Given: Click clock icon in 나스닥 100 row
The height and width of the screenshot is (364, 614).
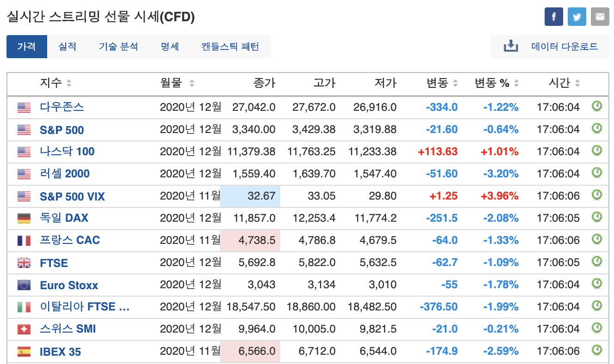Looking at the screenshot, I should pyautogui.click(x=597, y=150).
